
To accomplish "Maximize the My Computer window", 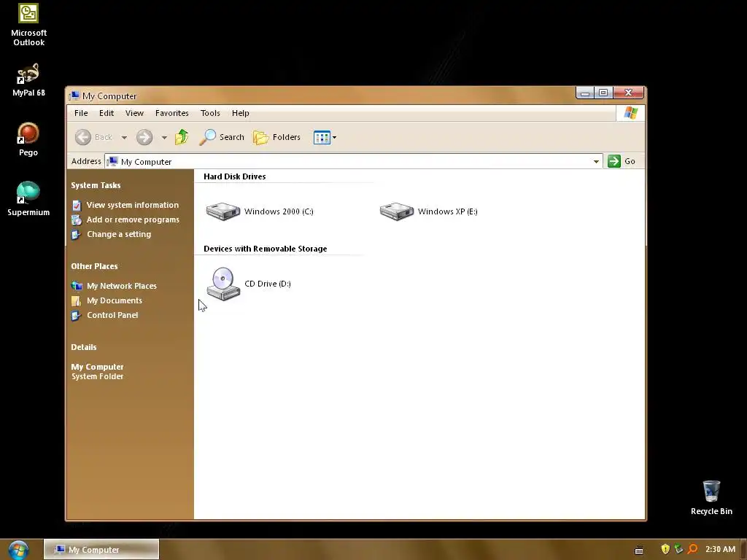I will coord(603,93).
